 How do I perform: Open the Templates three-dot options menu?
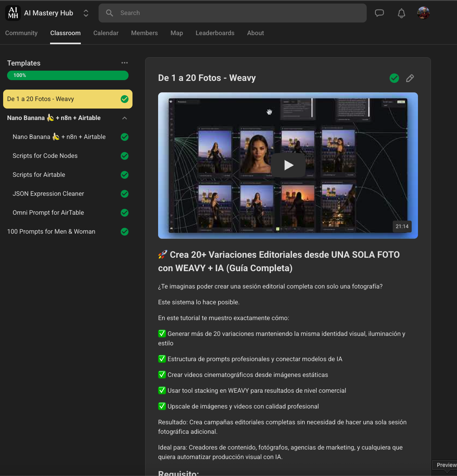[125, 63]
